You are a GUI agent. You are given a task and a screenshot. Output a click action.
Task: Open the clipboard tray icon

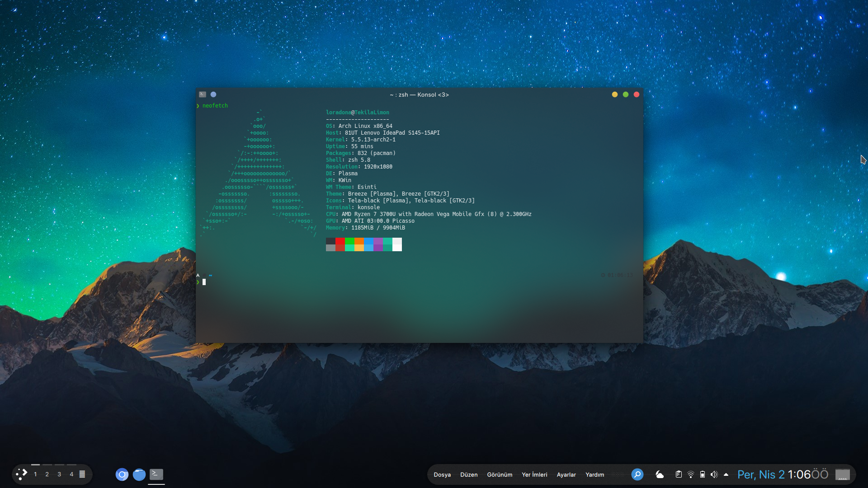point(679,474)
